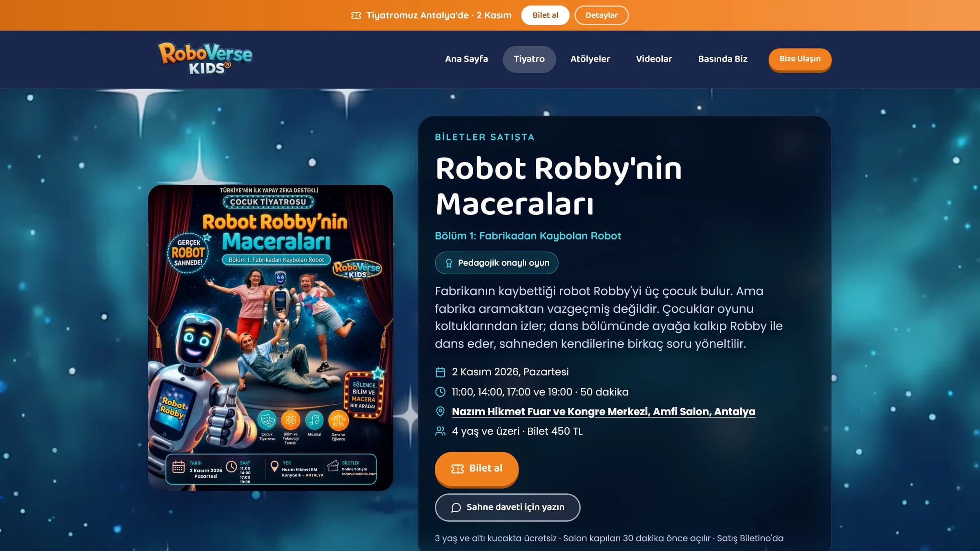Click the Robot Robby theatre poster image

[270, 338]
